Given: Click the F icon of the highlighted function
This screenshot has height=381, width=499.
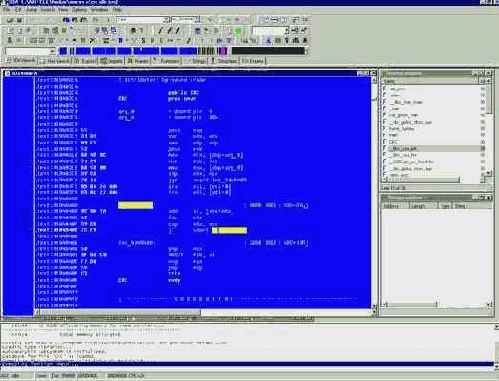Looking at the screenshot, I should (384, 148).
